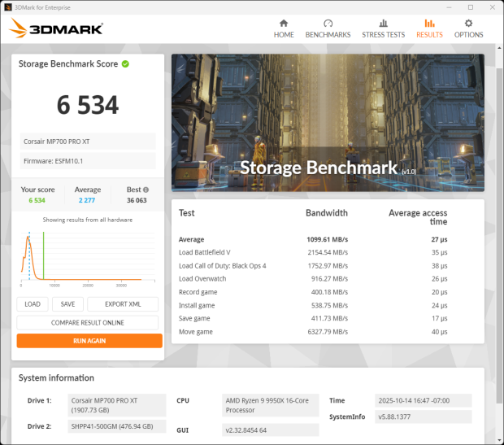Click the green score validation checkmark
The height and width of the screenshot is (445, 504).
pyautogui.click(x=126, y=63)
